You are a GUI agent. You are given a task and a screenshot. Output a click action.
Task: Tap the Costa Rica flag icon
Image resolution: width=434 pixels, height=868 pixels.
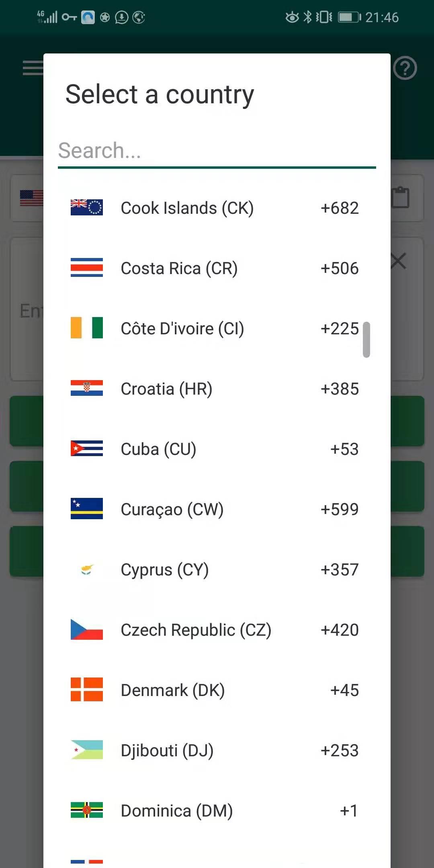[86, 268]
